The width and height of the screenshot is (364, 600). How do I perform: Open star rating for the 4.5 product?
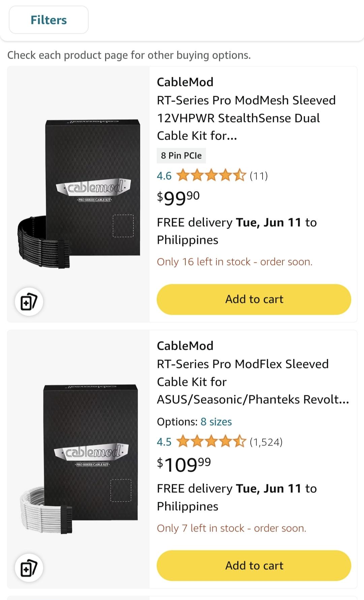(x=211, y=442)
